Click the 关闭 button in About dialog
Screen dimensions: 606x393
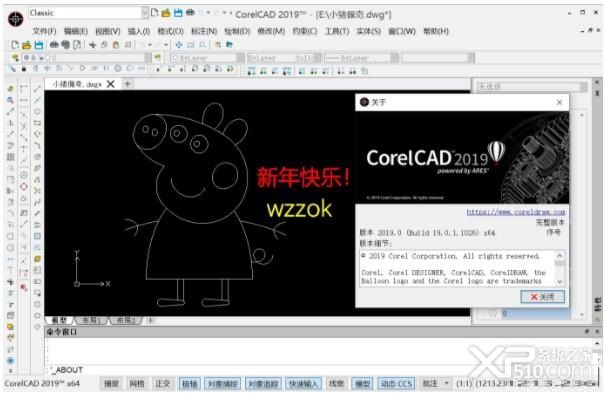[543, 297]
